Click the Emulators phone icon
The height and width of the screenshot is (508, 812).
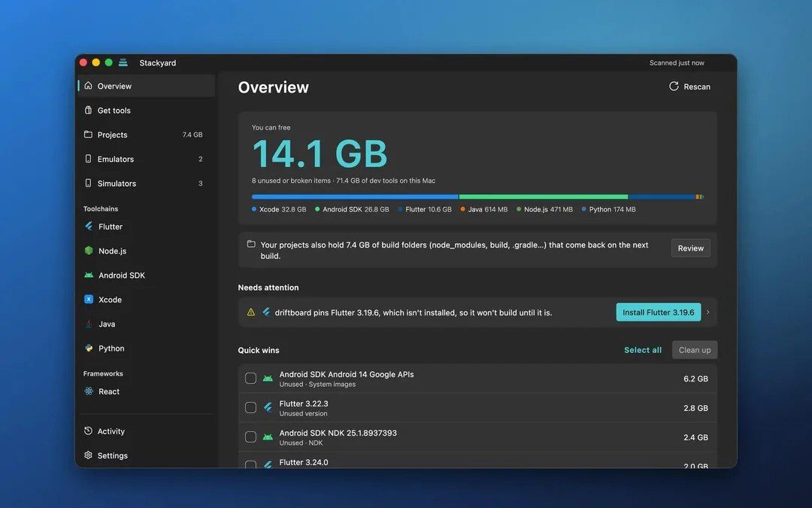[x=88, y=159]
